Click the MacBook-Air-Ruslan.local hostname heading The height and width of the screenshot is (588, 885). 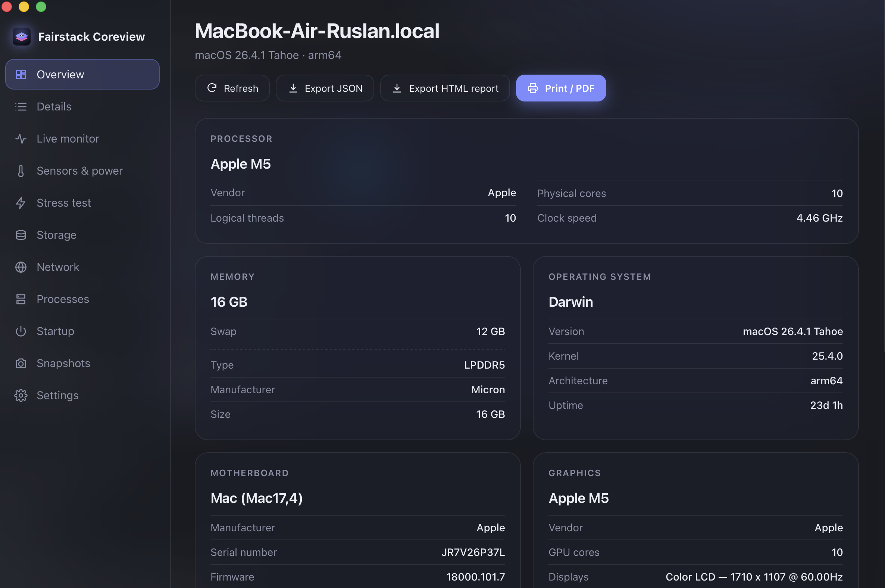[x=317, y=31]
